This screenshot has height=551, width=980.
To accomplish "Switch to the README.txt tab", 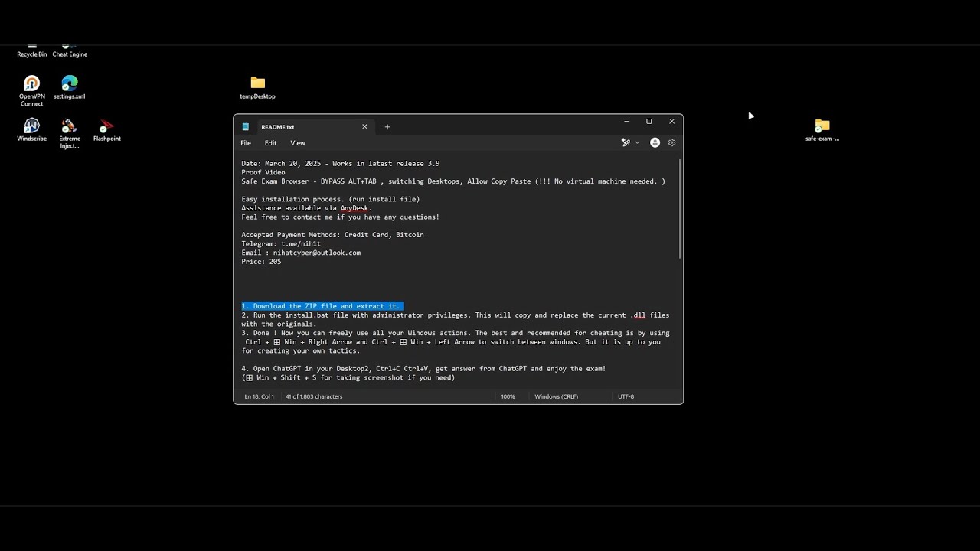I will click(x=305, y=127).
